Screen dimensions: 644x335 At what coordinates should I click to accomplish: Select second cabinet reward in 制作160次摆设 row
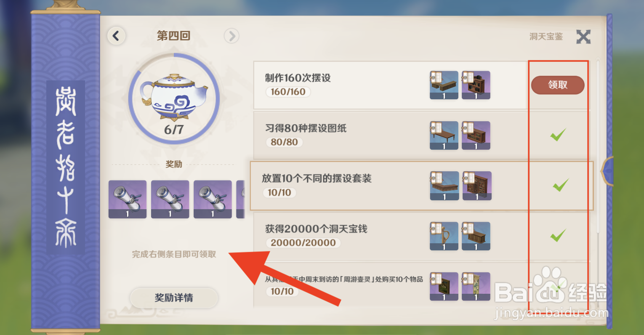pos(476,85)
